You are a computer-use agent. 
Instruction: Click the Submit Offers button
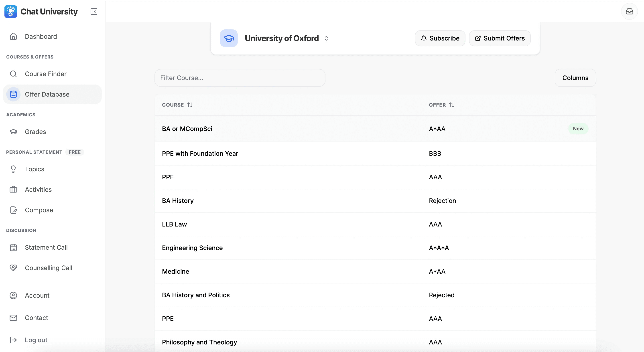[500, 38]
